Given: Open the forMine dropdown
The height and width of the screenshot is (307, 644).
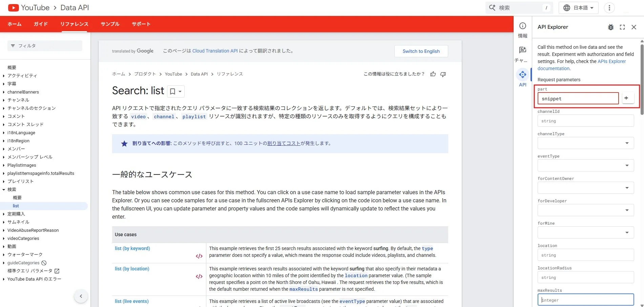Looking at the screenshot, I should point(586,232).
